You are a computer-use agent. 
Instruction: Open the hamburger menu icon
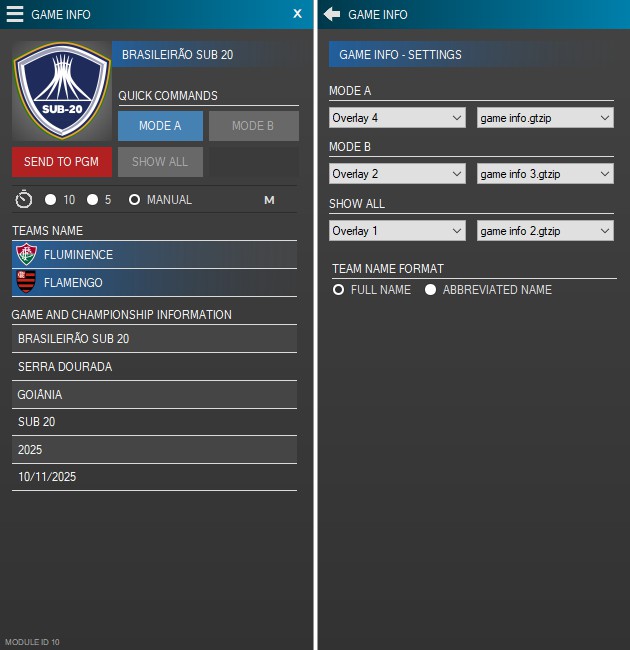pos(15,14)
